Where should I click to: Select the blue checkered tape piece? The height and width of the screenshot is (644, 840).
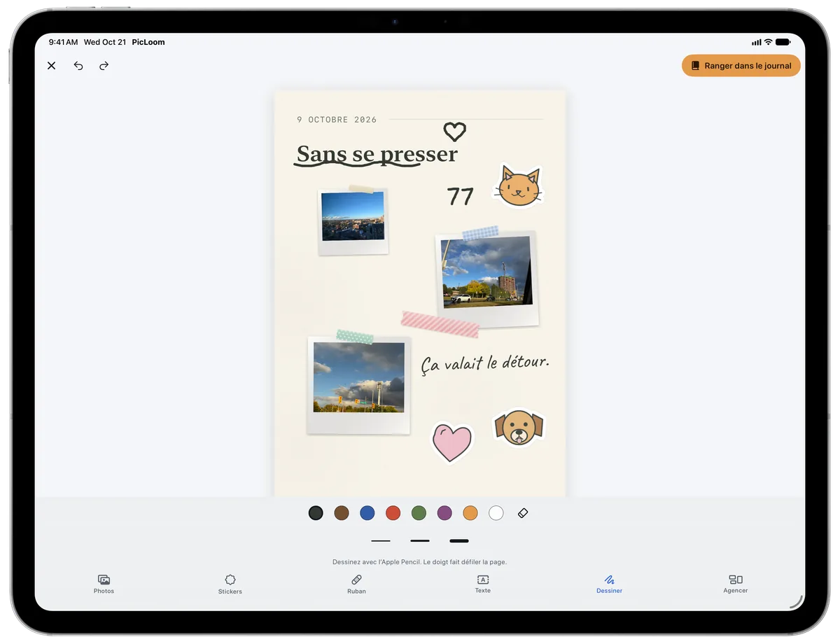click(x=480, y=232)
